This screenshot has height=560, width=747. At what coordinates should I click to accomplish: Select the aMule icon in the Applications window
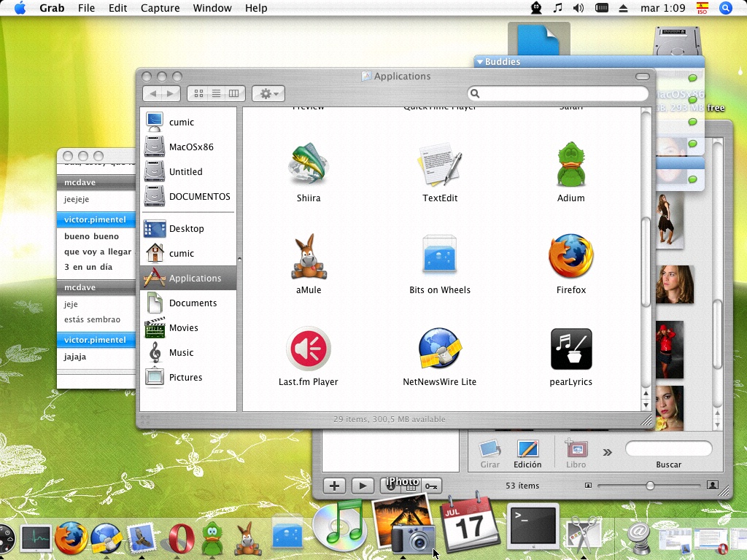click(309, 256)
